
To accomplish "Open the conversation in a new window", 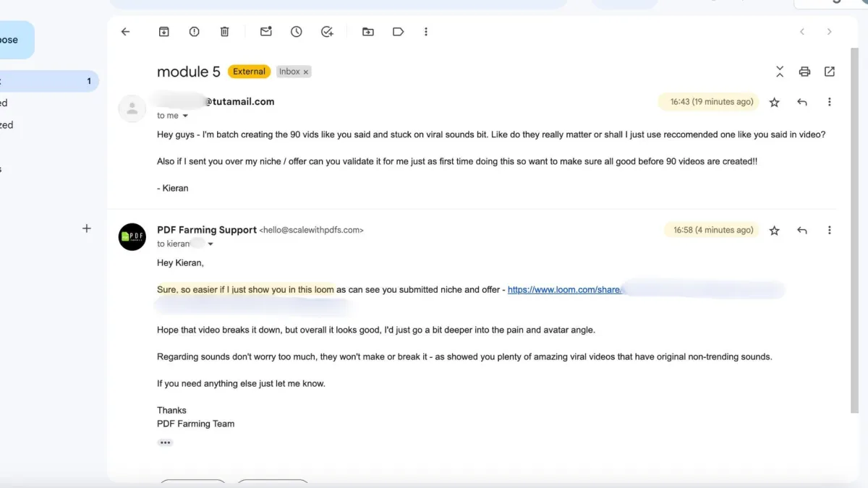I will 830,72.
